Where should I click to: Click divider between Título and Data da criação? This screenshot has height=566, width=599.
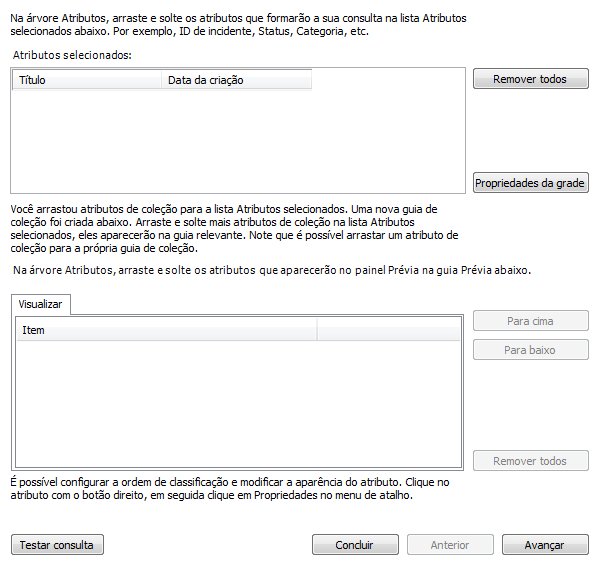pos(162,80)
